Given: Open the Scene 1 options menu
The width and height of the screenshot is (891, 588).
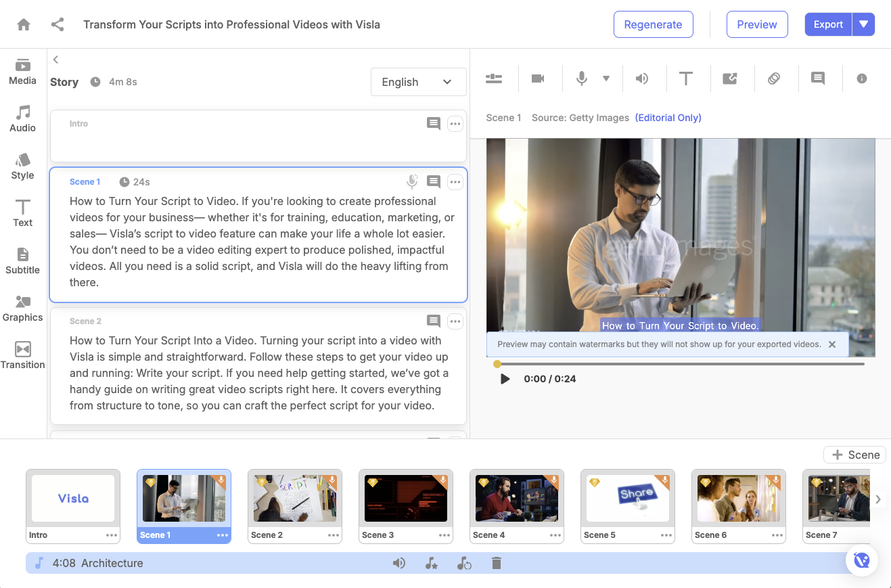Looking at the screenshot, I should click(x=455, y=181).
